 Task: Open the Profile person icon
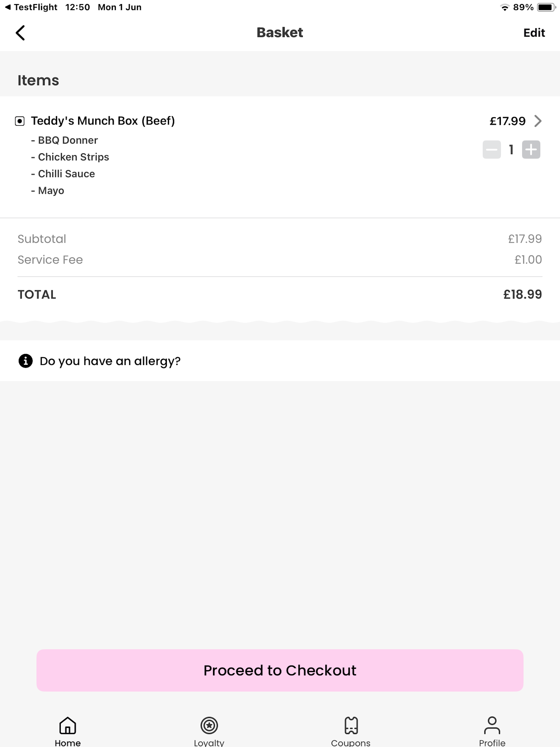pyautogui.click(x=492, y=725)
